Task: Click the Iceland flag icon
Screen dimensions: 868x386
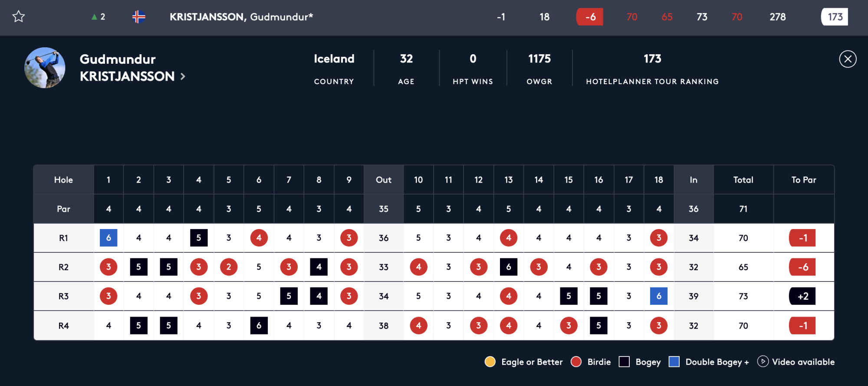Action: pos(138,17)
